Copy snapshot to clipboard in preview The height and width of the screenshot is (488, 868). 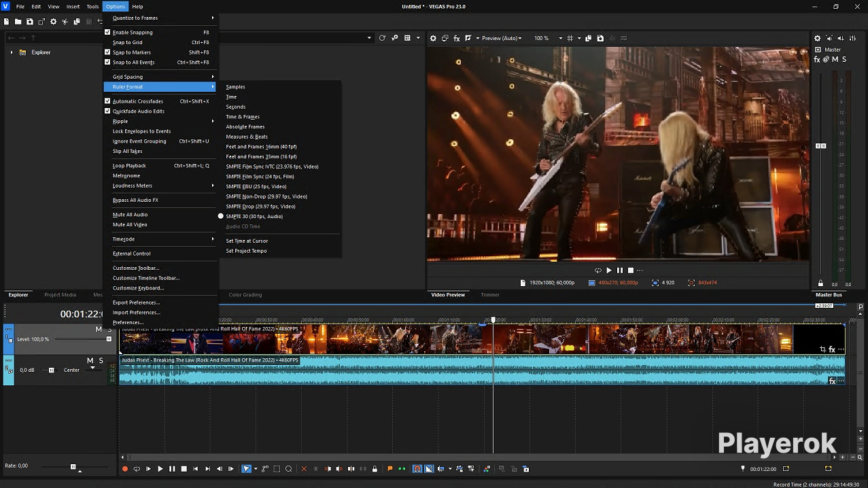click(x=589, y=39)
